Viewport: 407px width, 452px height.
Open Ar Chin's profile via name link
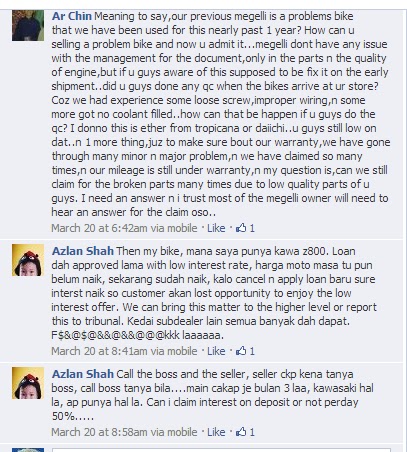[72, 16]
